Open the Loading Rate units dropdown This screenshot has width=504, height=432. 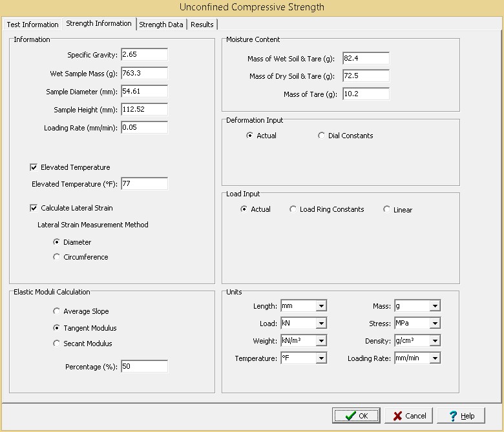coord(435,358)
